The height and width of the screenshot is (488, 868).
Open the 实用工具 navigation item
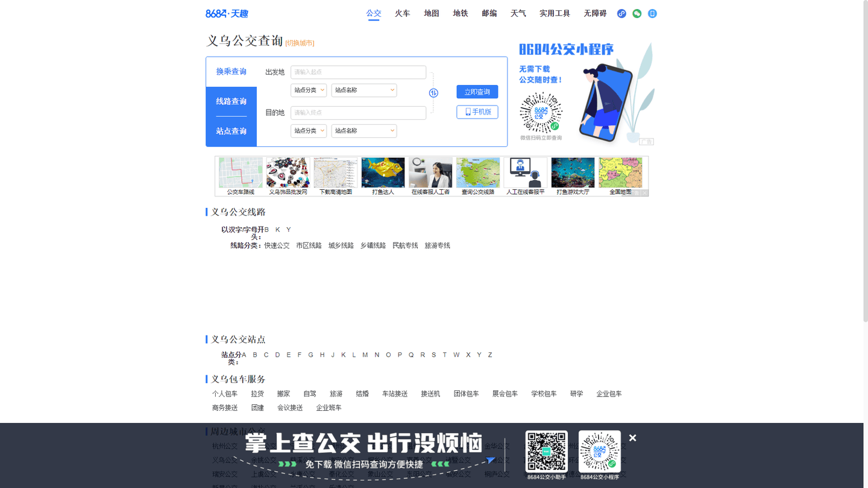[555, 13]
